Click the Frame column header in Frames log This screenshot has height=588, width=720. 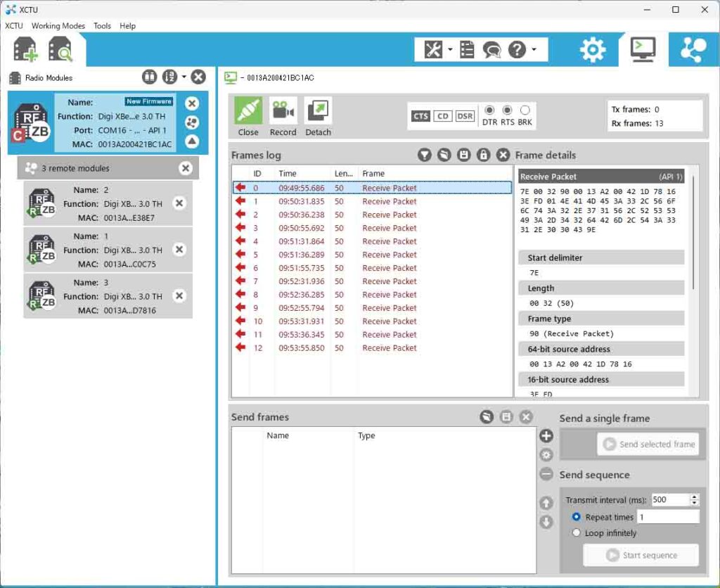coord(435,174)
